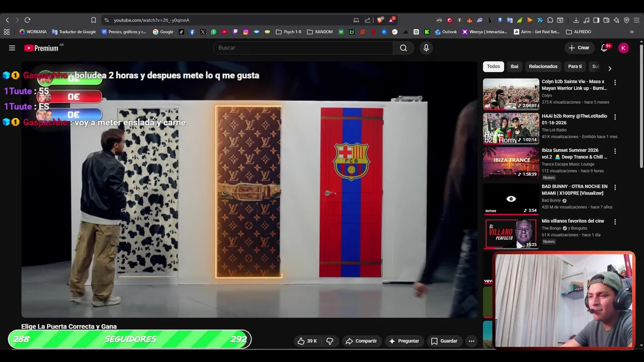
Task: Click the search magnifier button
Action: tap(404, 48)
